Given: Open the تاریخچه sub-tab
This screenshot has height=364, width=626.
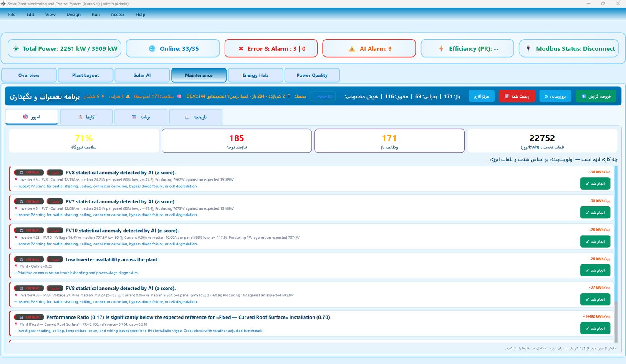Looking at the screenshot, I should 196,117.
